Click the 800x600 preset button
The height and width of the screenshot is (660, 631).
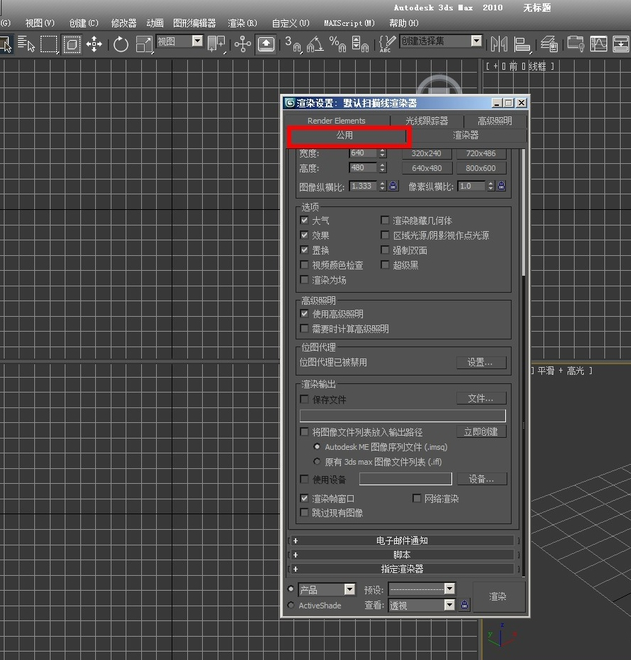481,168
